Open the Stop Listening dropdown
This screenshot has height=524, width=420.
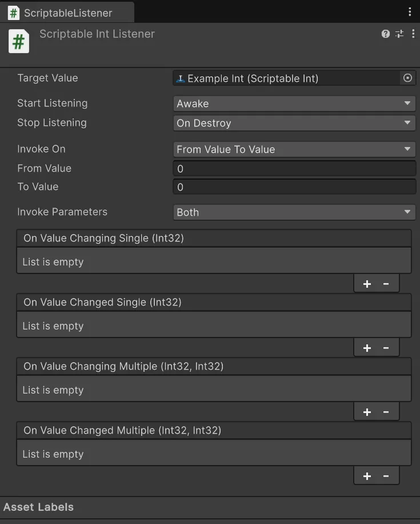point(294,123)
